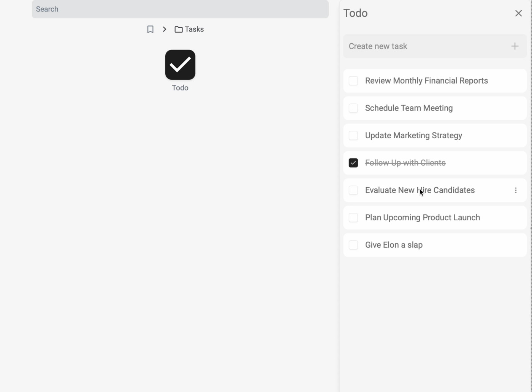Complete the Evaluate New Hire Candidates task
The image size is (532, 392).
pyautogui.click(x=353, y=190)
